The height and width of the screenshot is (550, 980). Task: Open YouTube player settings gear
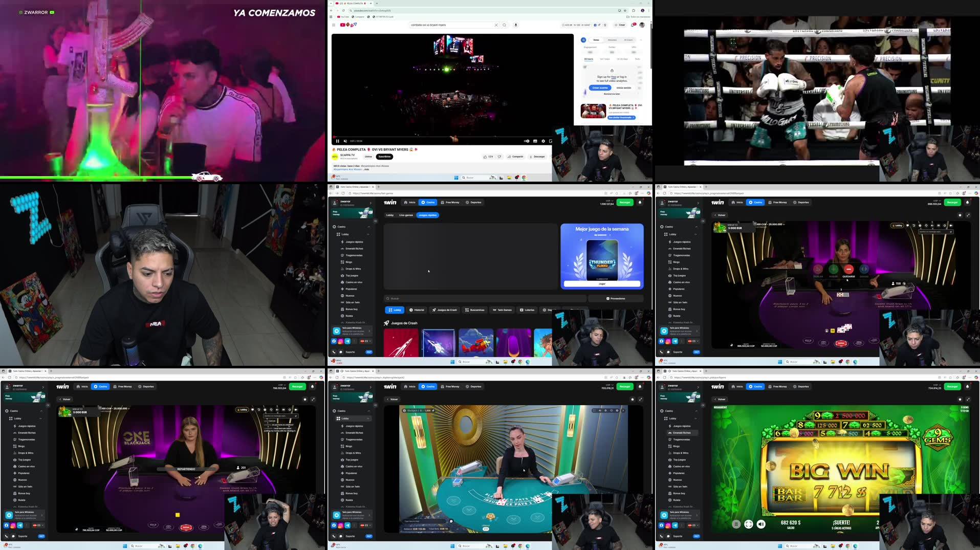pos(543,141)
